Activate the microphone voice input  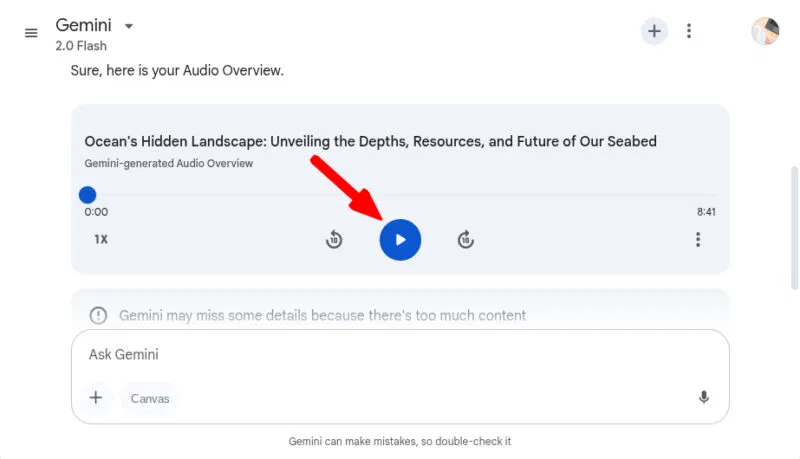[704, 397]
